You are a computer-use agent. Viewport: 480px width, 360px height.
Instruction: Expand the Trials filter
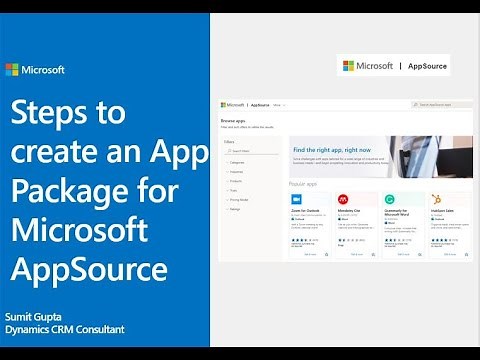coord(232,190)
